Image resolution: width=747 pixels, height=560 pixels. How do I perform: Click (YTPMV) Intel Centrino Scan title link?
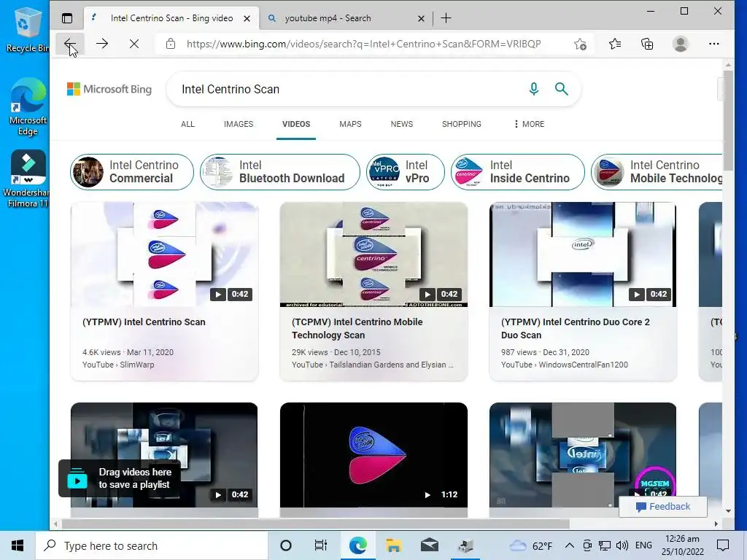tap(144, 322)
